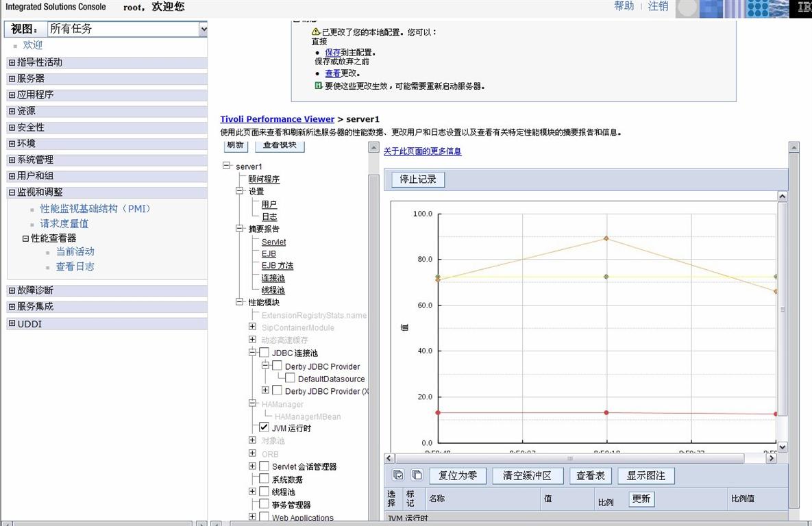The image size is (812, 526).
Task: Expand the 故障诊断 section
Action: [x=12, y=290]
